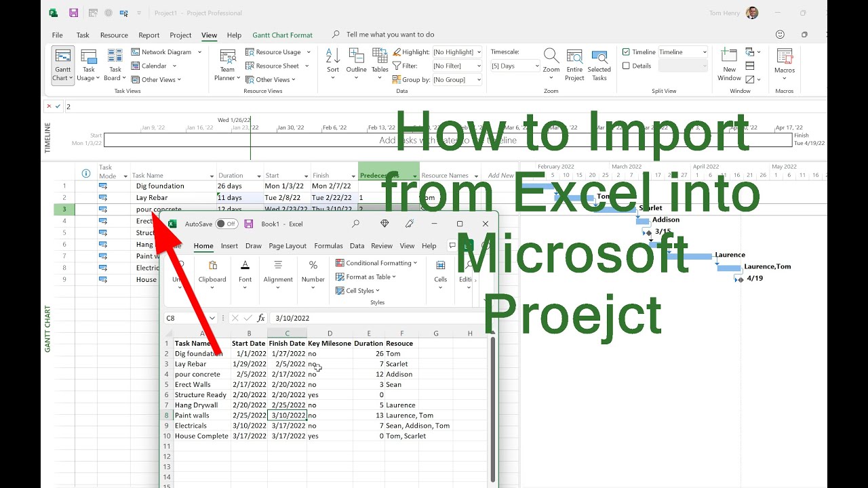
Task: Toggle Excel AutoSave switch
Action: (226, 224)
